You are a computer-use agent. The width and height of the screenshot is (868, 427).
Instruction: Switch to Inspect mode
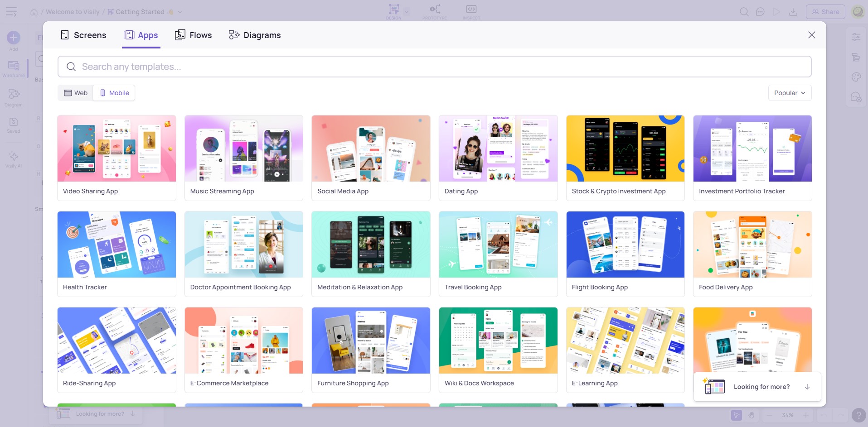coord(471,11)
